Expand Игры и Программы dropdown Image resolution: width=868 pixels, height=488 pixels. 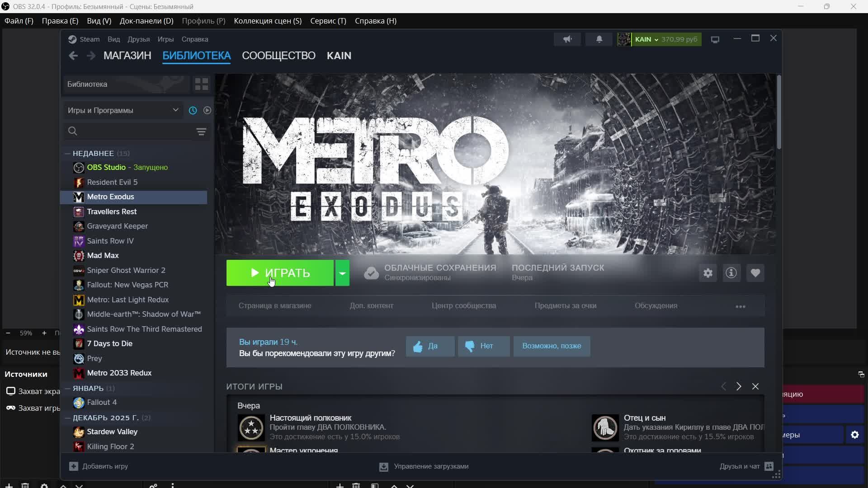point(175,110)
